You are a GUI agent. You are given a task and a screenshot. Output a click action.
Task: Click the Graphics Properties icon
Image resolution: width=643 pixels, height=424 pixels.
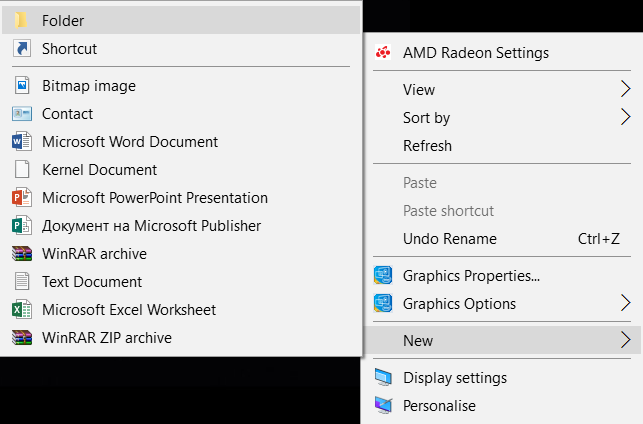click(383, 276)
